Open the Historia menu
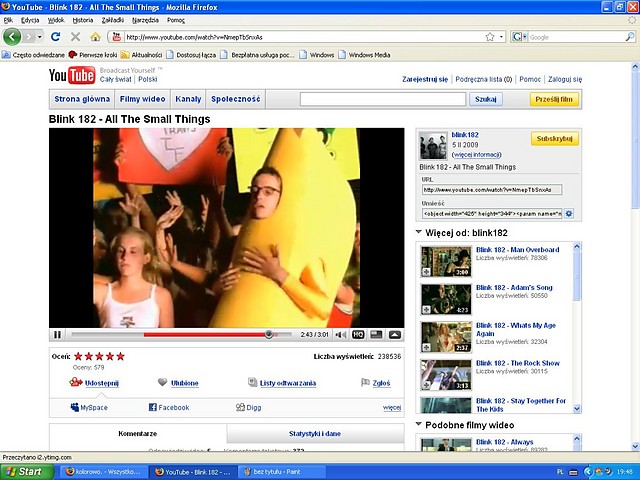This screenshot has height=480, width=640. [x=83, y=20]
